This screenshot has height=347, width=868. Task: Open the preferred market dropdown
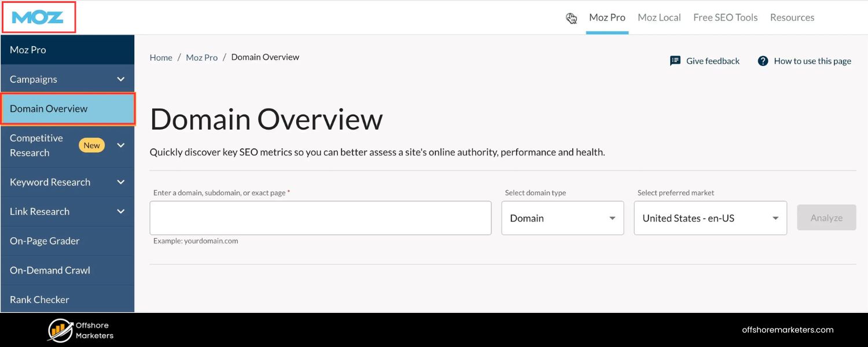click(710, 218)
